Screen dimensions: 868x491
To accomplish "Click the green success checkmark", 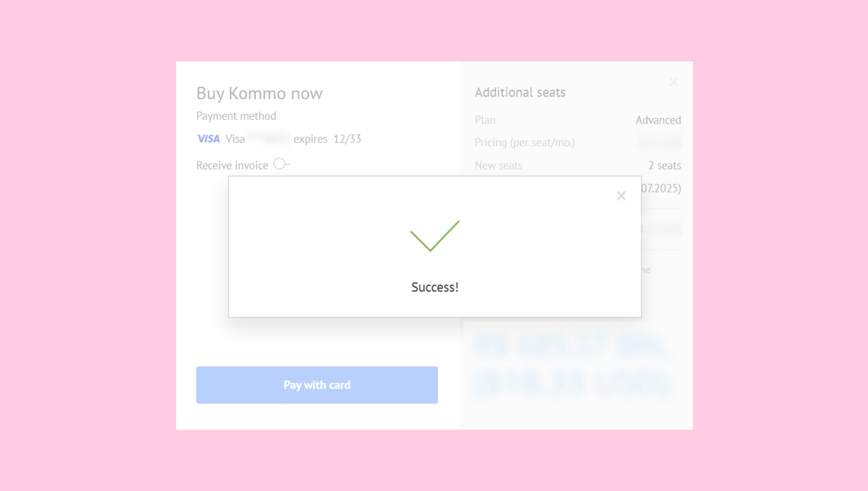I will (434, 236).
